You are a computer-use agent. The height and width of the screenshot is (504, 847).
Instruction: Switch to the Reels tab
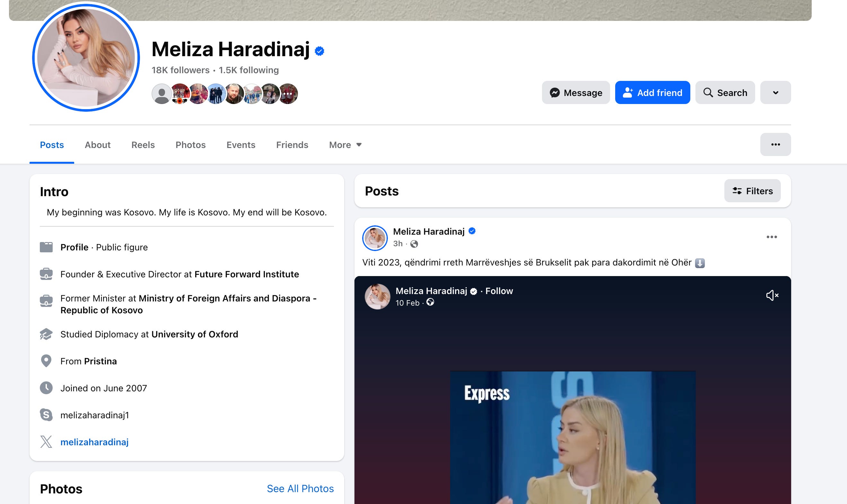click(143, 145)
